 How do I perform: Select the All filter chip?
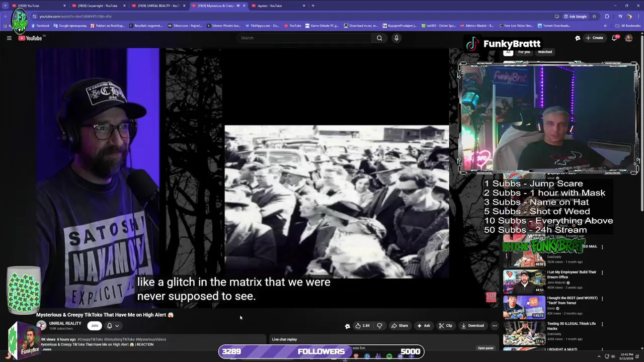point(508,52)
